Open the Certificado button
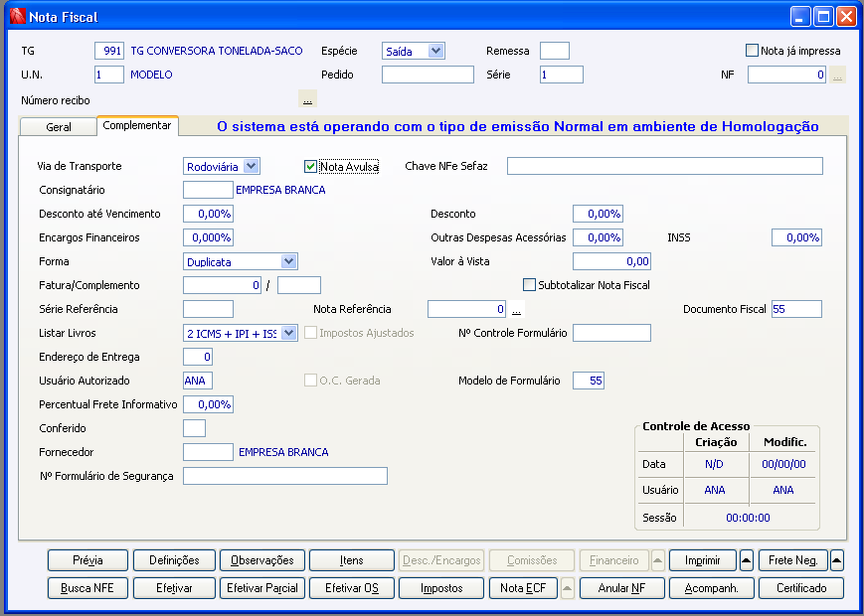Viewport: 864px width, 616px height. click(x=801, y=588)
